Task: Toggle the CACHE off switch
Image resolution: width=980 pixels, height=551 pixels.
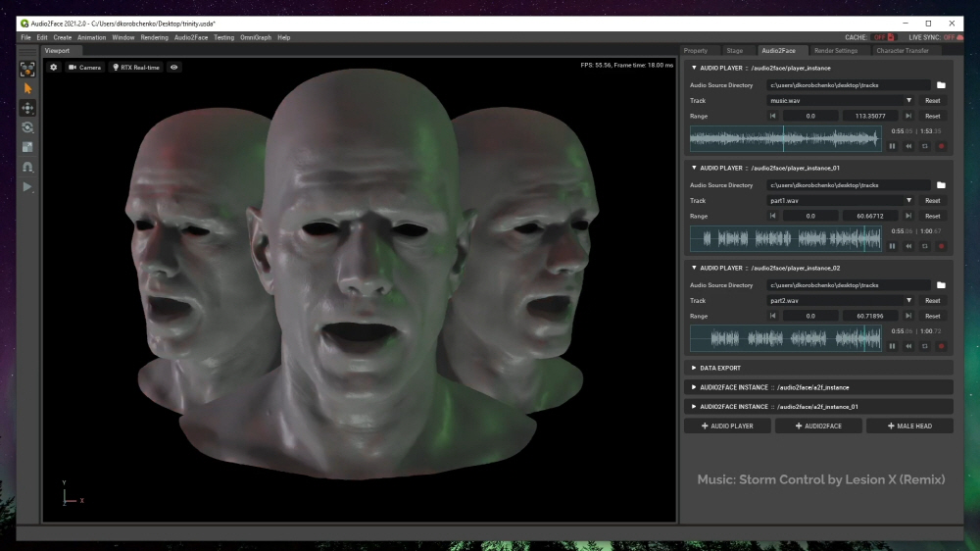Action: tap(882, 37)
